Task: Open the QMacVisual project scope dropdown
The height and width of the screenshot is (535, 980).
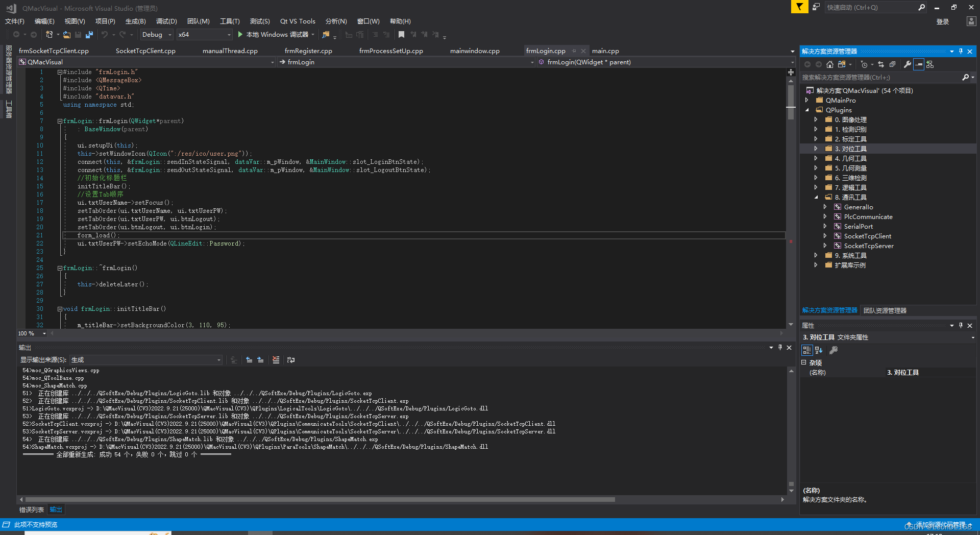Action: (146, 62)
